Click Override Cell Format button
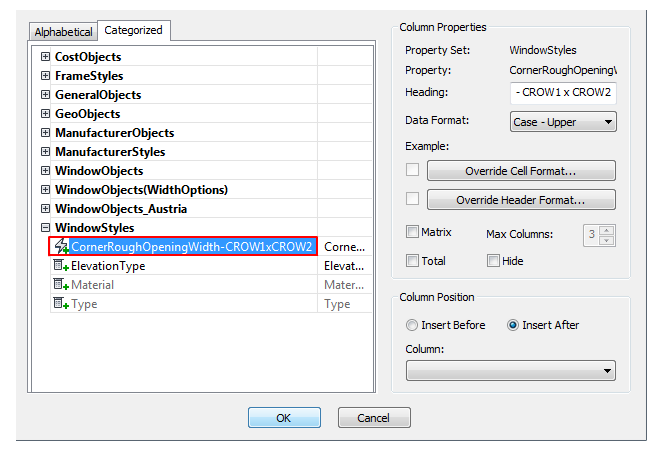Image resolution: width=663 pixels, height=456 pixels. pyautogui.click(x=521, y=170)
